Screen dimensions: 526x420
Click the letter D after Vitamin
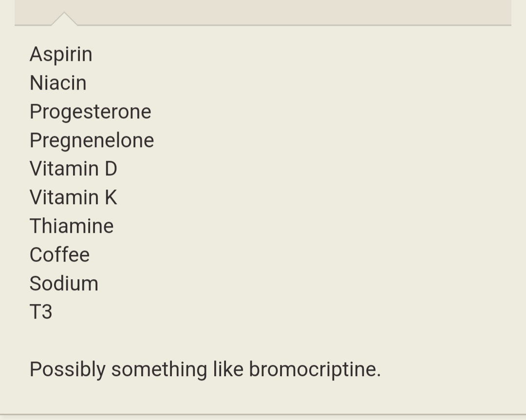(x=111, y=169)
